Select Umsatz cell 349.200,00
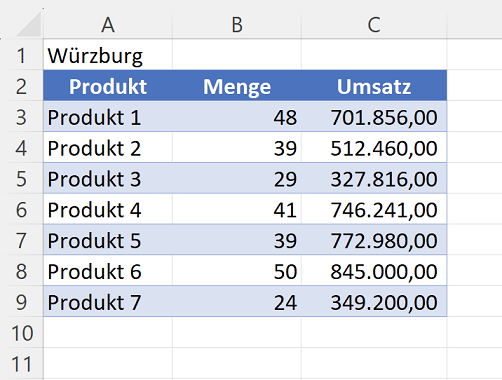This screenshot has height=380, width=502. point(374,302)
